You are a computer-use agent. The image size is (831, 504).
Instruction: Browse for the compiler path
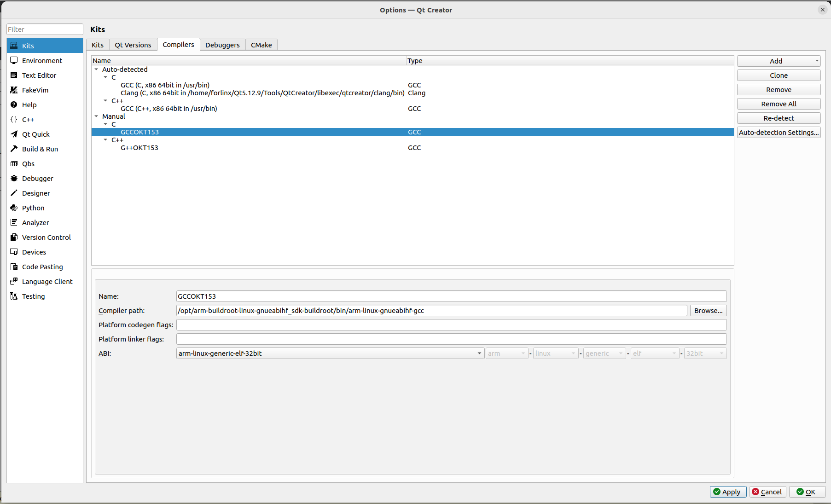click(708, 311)
